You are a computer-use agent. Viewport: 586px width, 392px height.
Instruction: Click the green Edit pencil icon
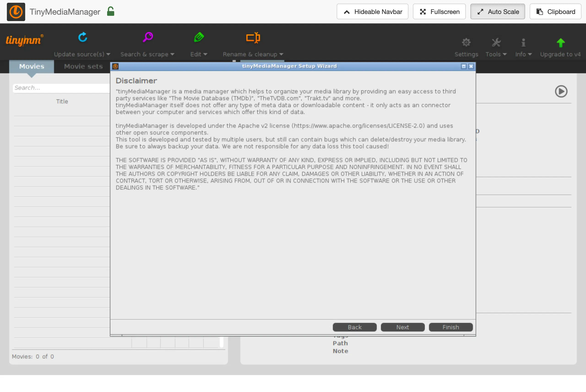tap(199, 37)
